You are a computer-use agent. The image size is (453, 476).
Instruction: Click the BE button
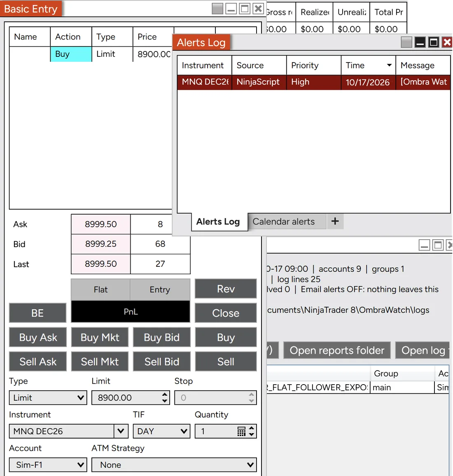[x=37, y=313]
